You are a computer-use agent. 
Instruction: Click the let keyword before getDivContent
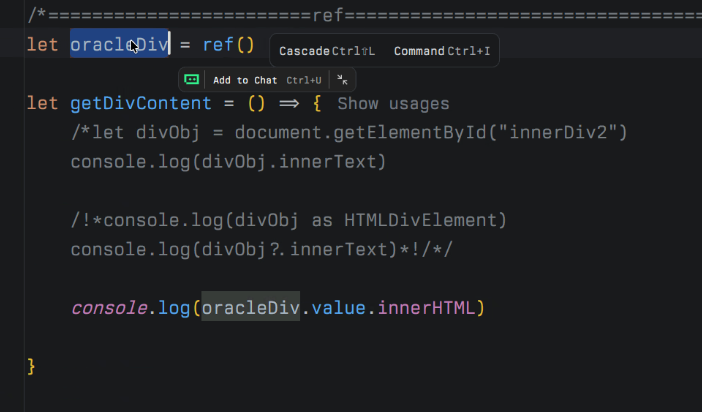[x=43, y=103]
